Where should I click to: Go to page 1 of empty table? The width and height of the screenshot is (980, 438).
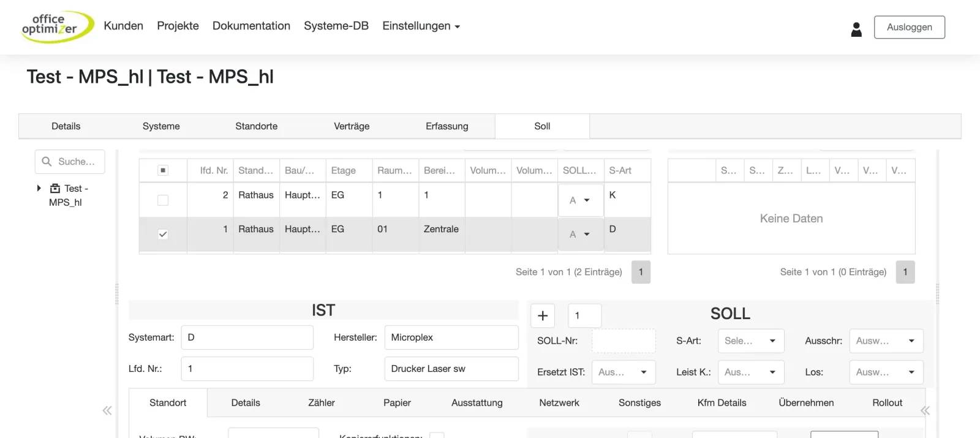pyautogui.click(x=905, y=272)
